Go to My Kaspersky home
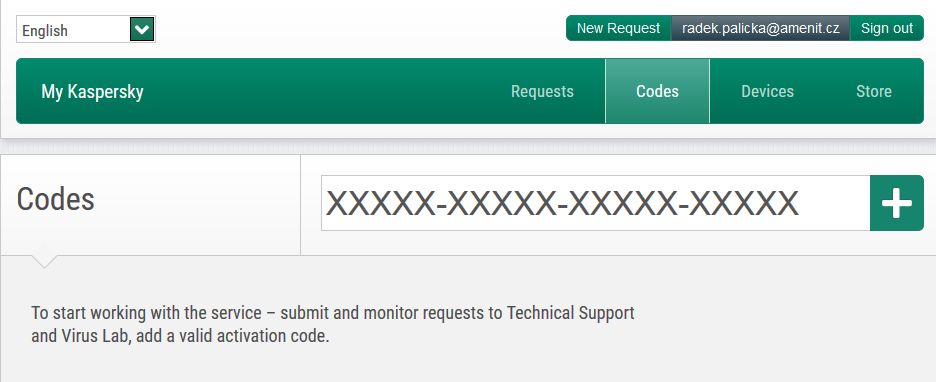The image size is (936, 382). point(93,91)
